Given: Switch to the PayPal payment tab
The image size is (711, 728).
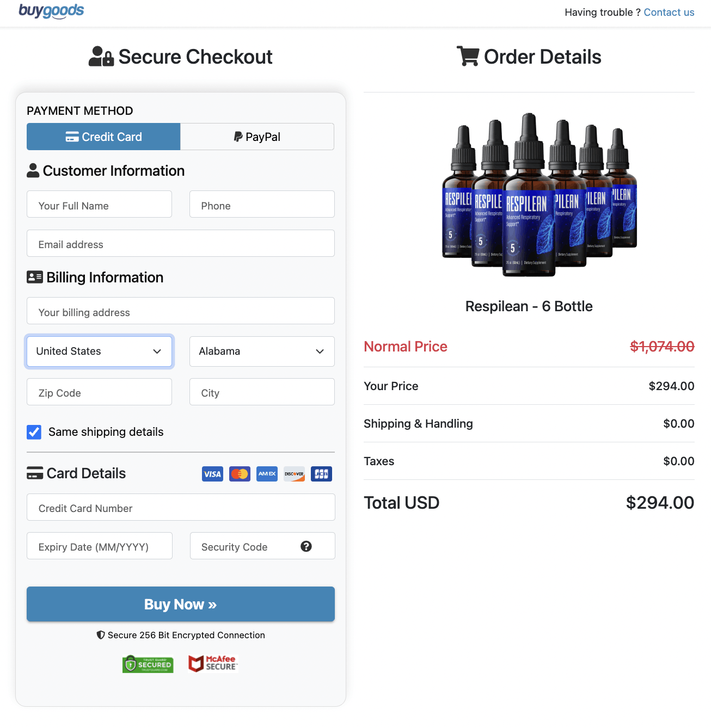Looking at the screenshot, I should click(257, 137).
